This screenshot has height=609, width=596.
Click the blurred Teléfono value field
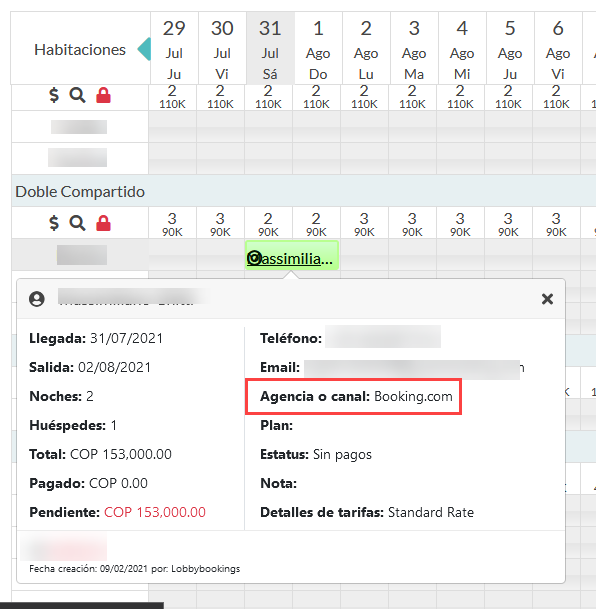pyautogui.click(x=383, y=337)
